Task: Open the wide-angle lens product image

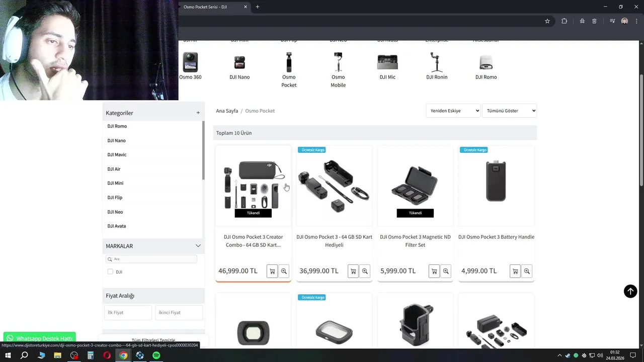Action: click(253, 332)
